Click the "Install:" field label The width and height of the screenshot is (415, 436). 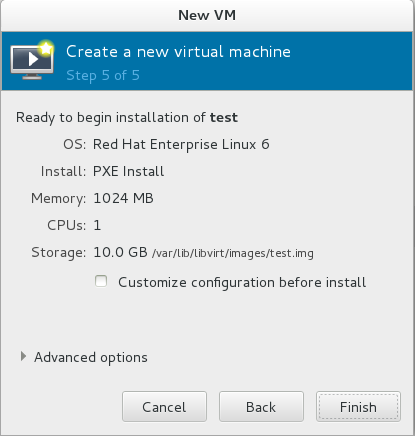(63, 171)
